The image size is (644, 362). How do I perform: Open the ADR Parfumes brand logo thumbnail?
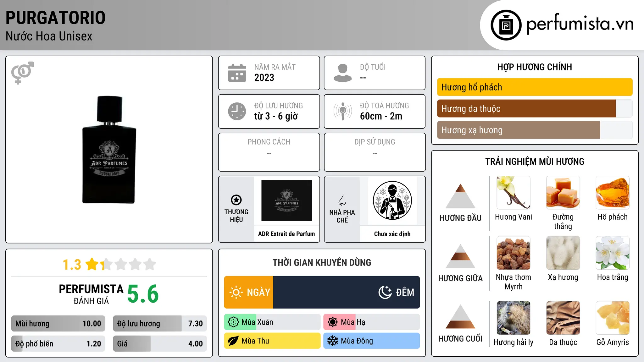click(286, 200)
